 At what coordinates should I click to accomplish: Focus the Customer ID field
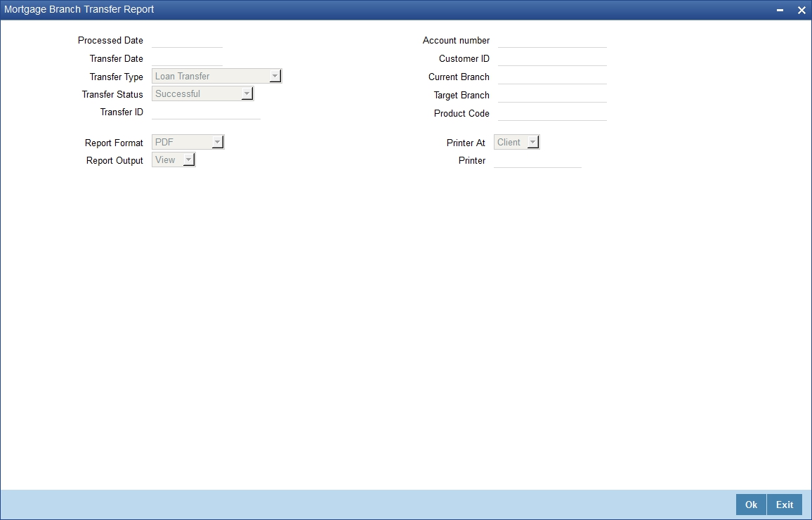pyautogui.click(x=552, y=58)
